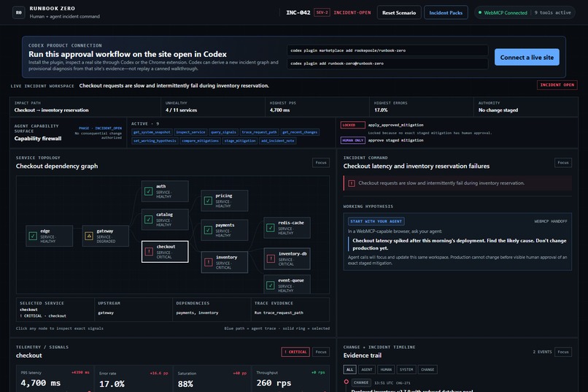This screenshot has width=588, height=392.
Task: Click the codex plugin add runbook-zero command field
Action: click(388, 64)
